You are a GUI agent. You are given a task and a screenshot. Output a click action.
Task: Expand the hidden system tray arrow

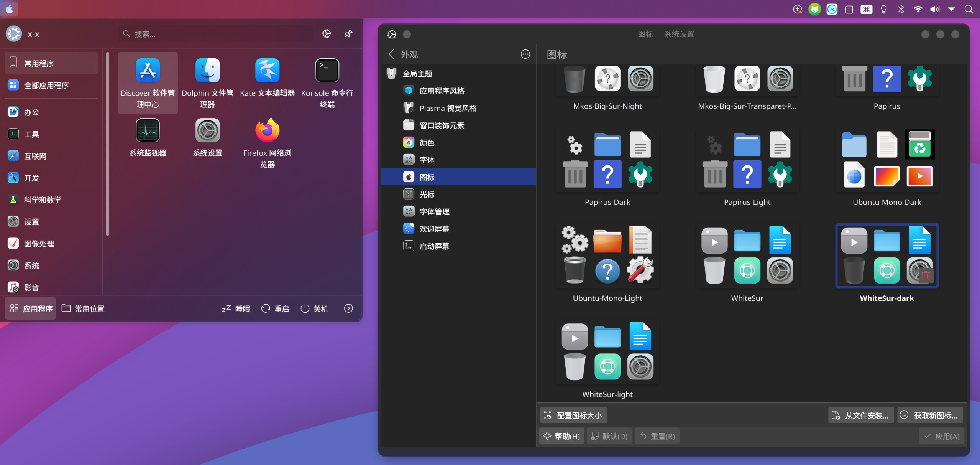click(952, 9)
